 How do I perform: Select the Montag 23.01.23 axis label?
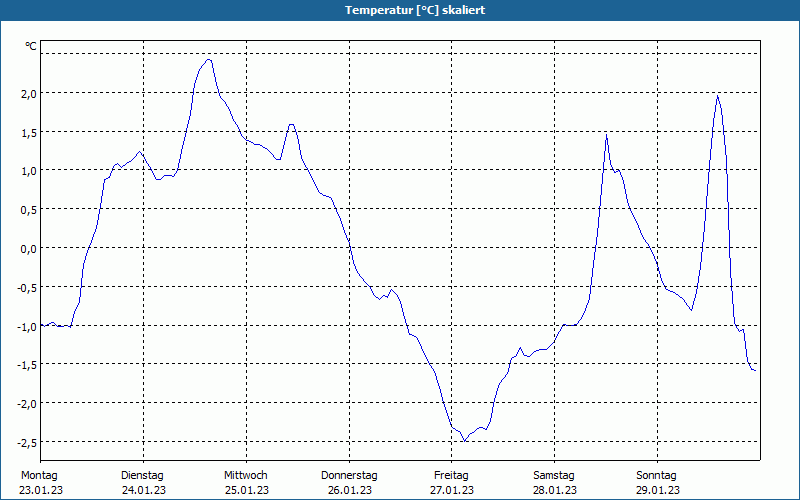(41, 483)
